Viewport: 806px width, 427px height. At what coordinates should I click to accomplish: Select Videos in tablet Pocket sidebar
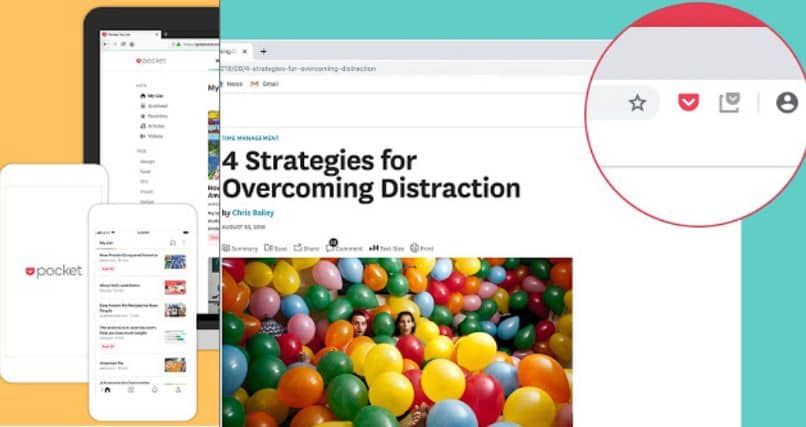point(152,136)
